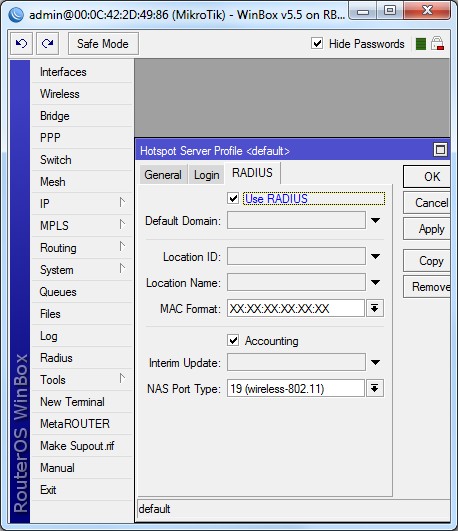Click the Copy button
Image resolution: width=458 pixels, height=531 pixels.
tap(427, 261)
